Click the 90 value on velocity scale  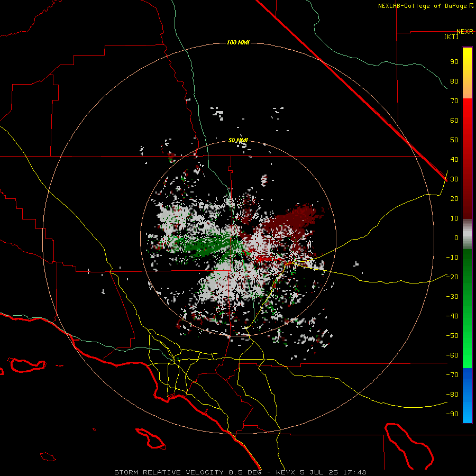click(x=454, y=62)
